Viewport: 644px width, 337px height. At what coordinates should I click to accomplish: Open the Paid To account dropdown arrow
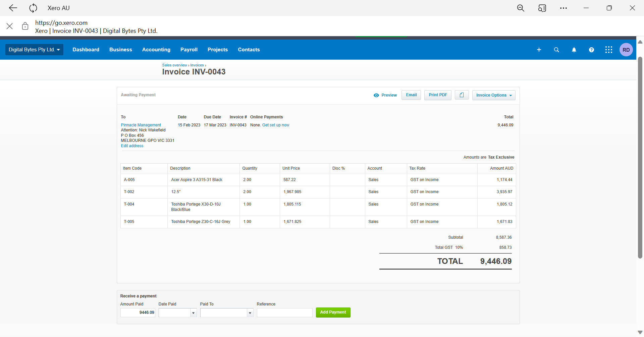click(250, 313)
